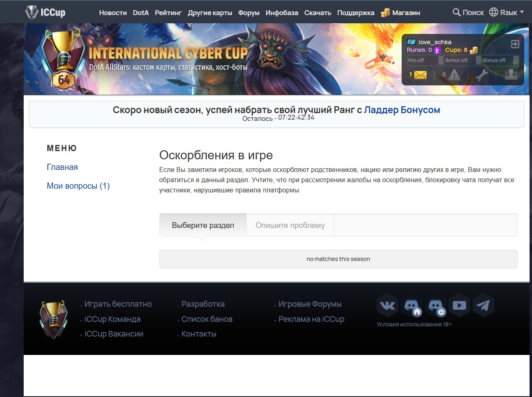The image size is (532, 397).
Task: Click the Runes: 0 counter text
Action: point(419,50)
